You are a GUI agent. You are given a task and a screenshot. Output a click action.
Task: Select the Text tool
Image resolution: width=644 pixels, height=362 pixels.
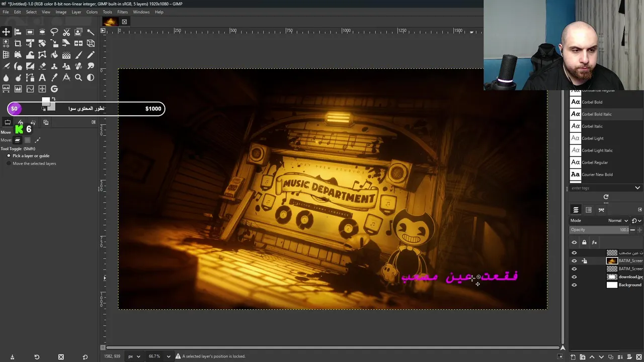click(x=42, y=77)
